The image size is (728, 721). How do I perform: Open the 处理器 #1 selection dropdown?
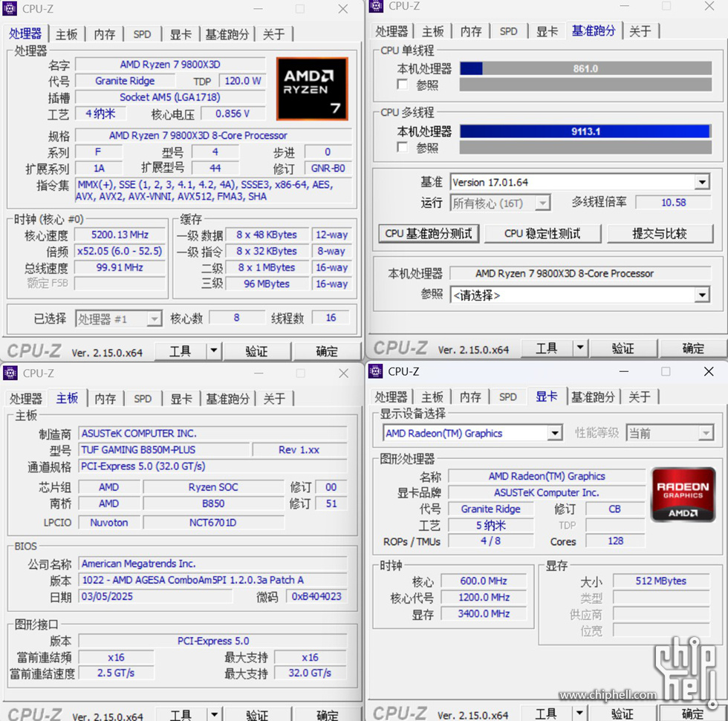click(x=155, y=319)
